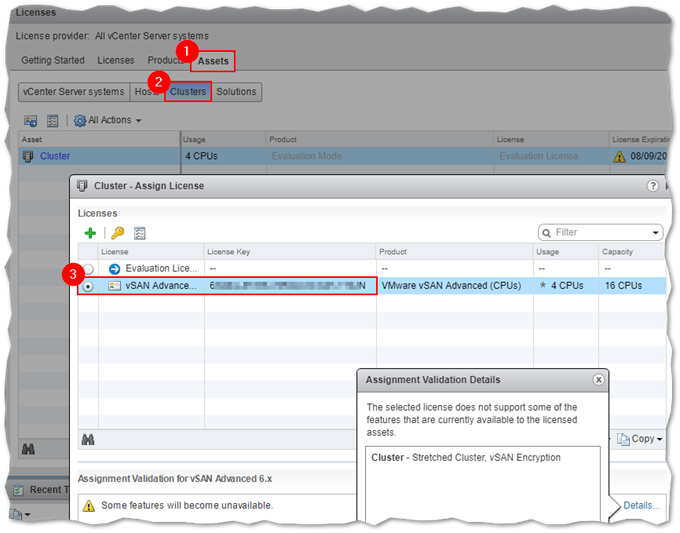Click the find binoculars icon under Assets list
The width and height of the screenshot is (680, 533).
point(29,449)
